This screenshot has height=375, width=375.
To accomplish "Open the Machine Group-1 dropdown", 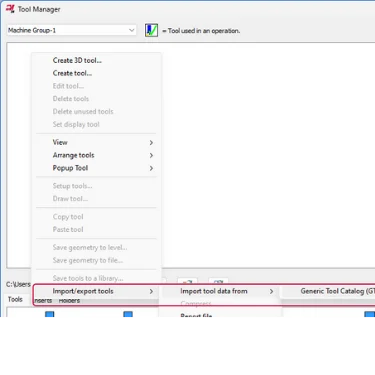I will [x=71, y=30].
